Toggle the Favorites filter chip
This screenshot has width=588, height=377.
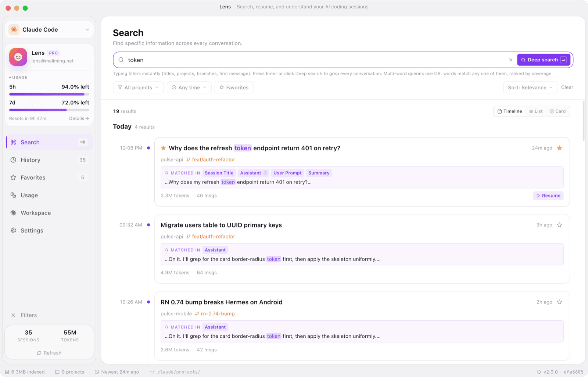pos(234,87)
